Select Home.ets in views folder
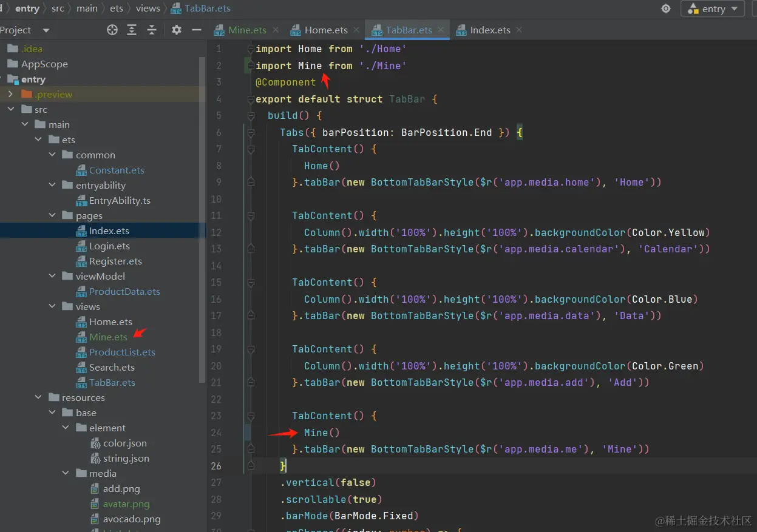Image resolution: width=757 pixels, height=532 pixels. 110,322
